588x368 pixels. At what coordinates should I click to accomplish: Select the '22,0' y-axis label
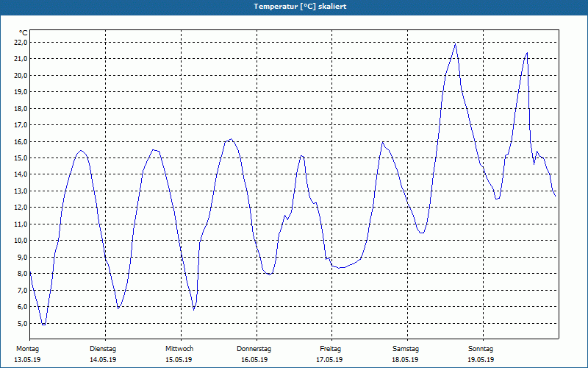tap(21, 43)
